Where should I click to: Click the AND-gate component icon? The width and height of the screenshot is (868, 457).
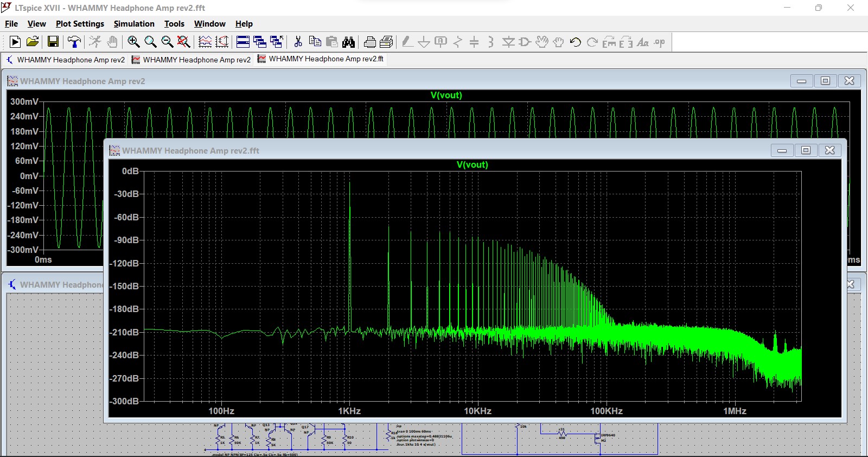coord(525,42)
